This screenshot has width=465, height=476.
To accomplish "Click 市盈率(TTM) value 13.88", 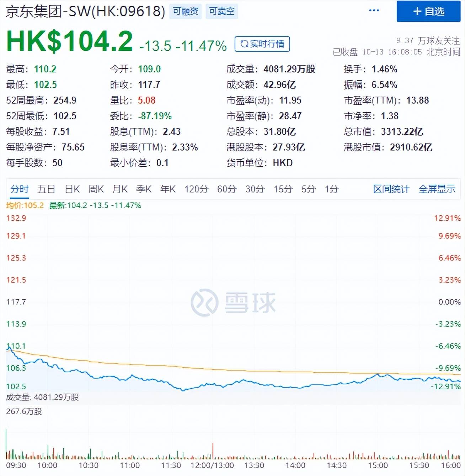I will (418, 100).
